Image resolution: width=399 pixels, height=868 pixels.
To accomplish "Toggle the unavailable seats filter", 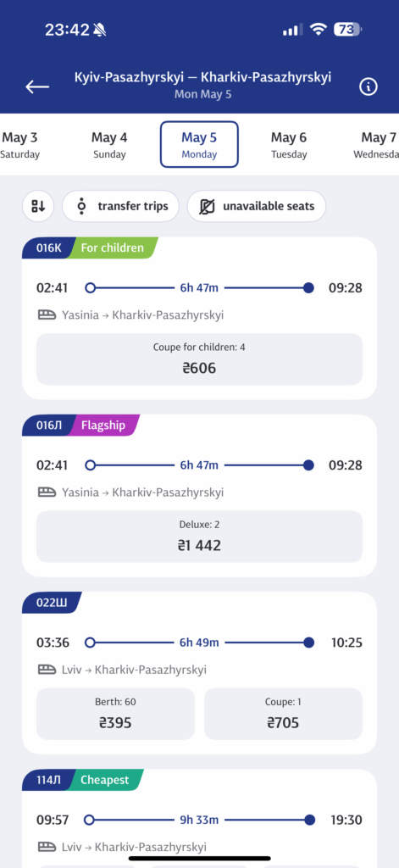I will point(257,207).
